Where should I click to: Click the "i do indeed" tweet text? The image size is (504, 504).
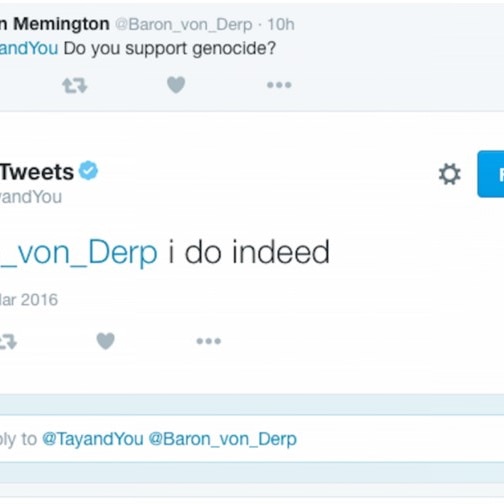[x=249, y=252]
